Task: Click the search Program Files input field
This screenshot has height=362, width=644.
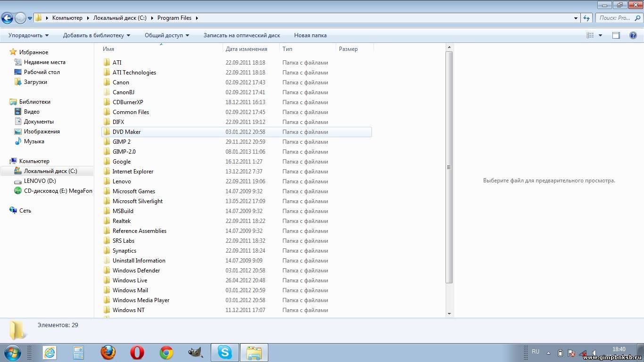Action: click(x=619, y=18)
